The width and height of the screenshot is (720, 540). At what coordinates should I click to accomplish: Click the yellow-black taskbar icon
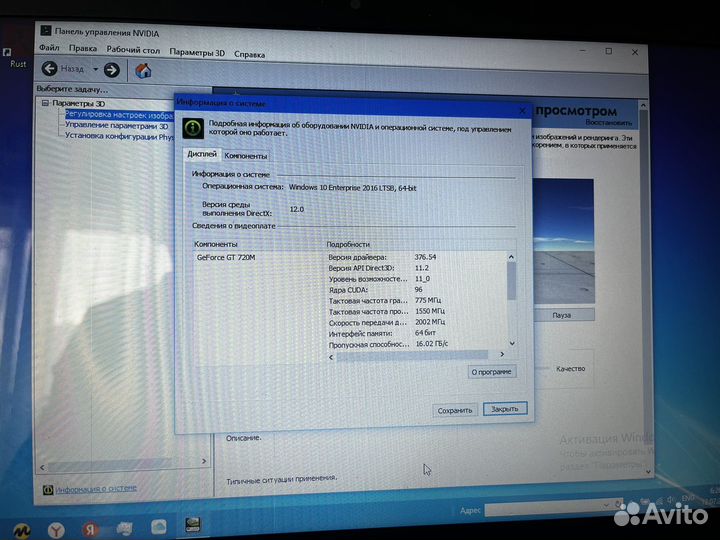(22, 531)
